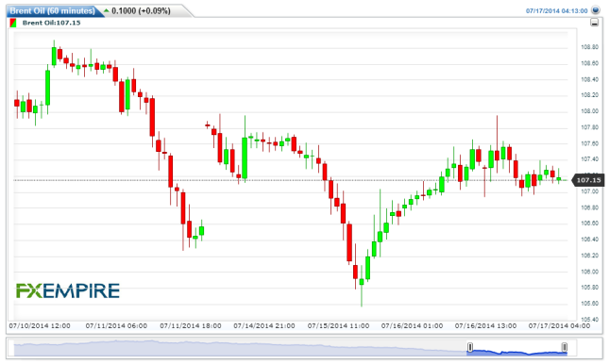
Task: Click the 106.00 price axis label
Action: pyautogui.click(x=589, y=272)
